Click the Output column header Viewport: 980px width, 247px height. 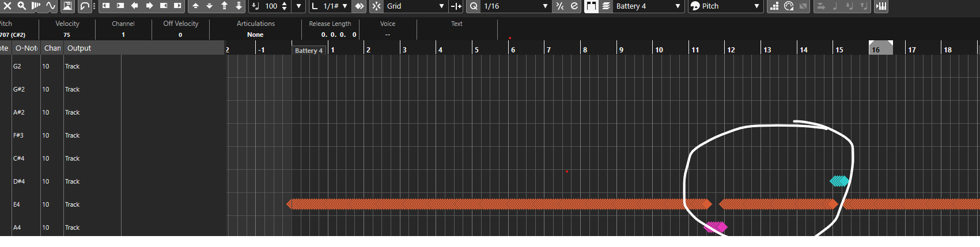point(80,48)
